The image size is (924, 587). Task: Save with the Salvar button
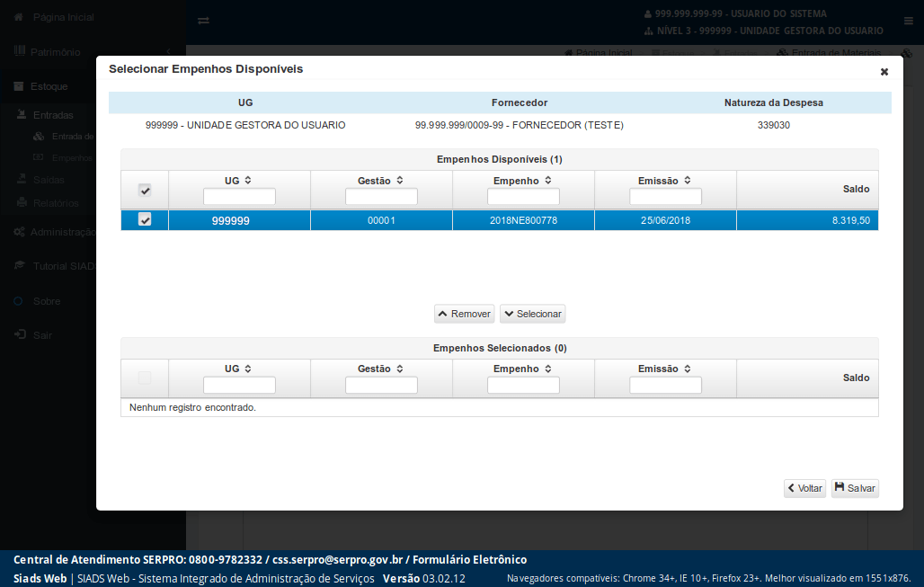click(855, 488)
